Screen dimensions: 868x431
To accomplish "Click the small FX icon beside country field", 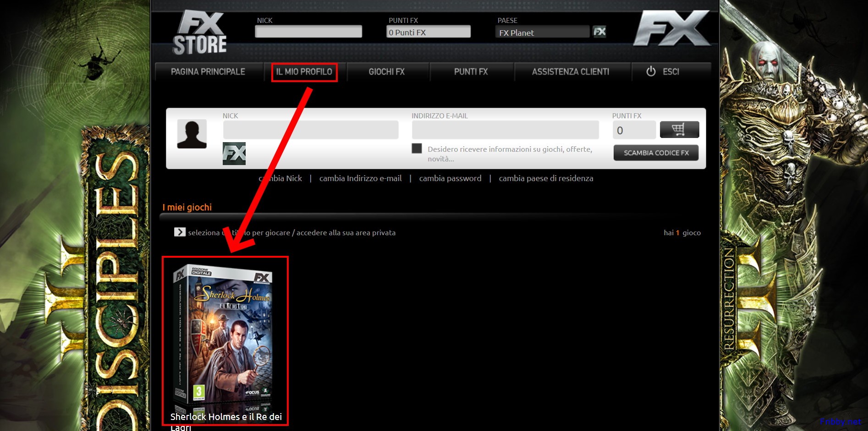I will pyautogui.click(x=599, y=32).
